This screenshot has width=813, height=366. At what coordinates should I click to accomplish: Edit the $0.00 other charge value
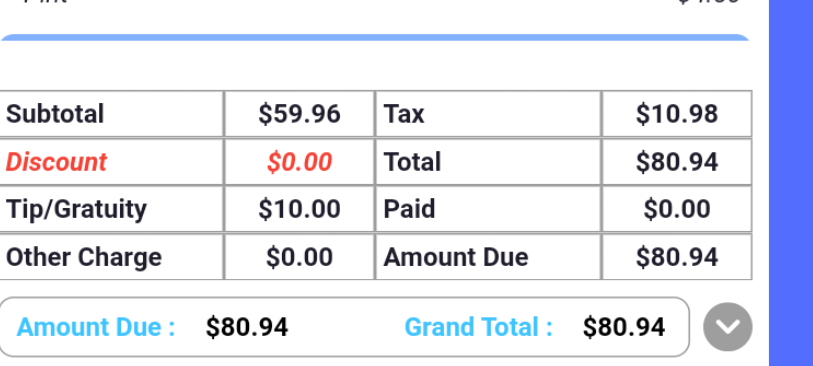point(299,257)
